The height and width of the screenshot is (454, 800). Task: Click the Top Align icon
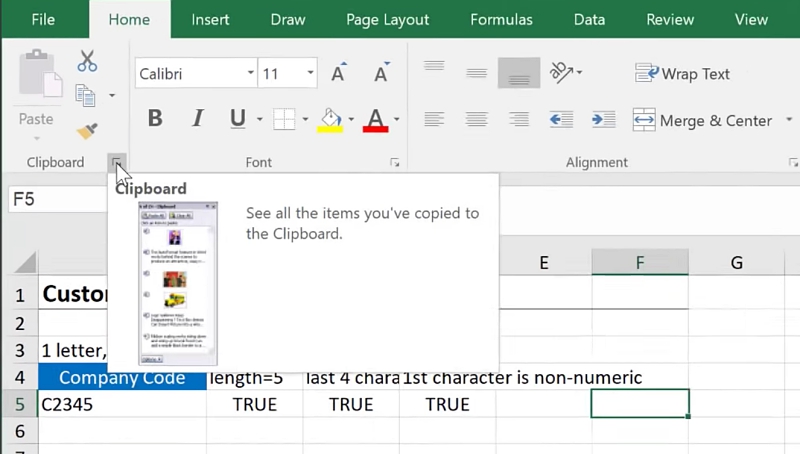[x=434, y=68]
